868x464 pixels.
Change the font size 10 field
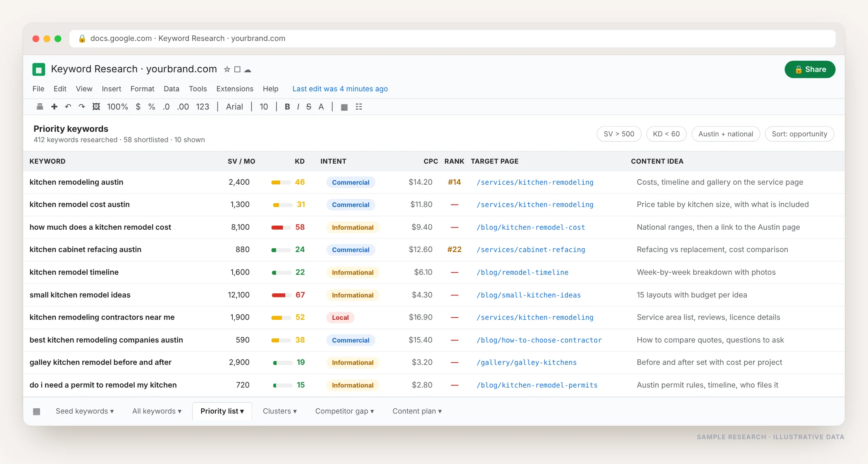tap(264, 107)
